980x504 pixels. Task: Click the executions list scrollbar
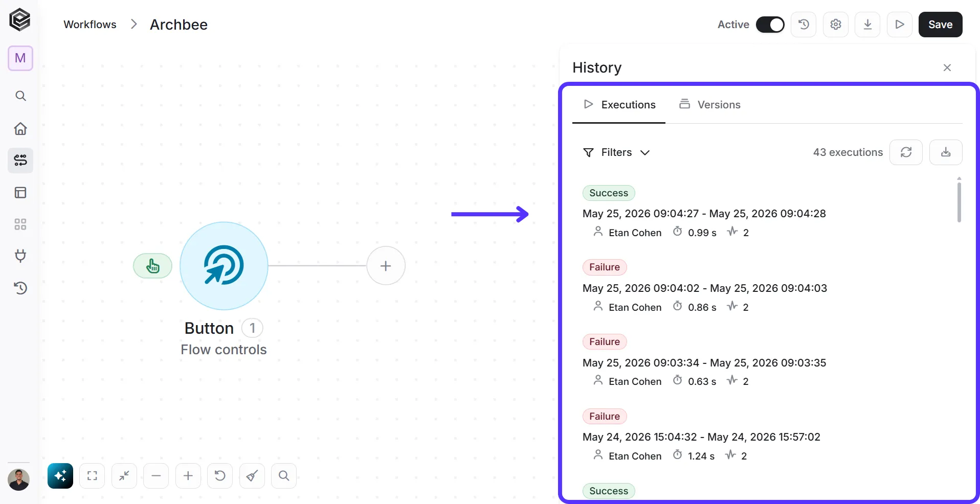(959, 202)
